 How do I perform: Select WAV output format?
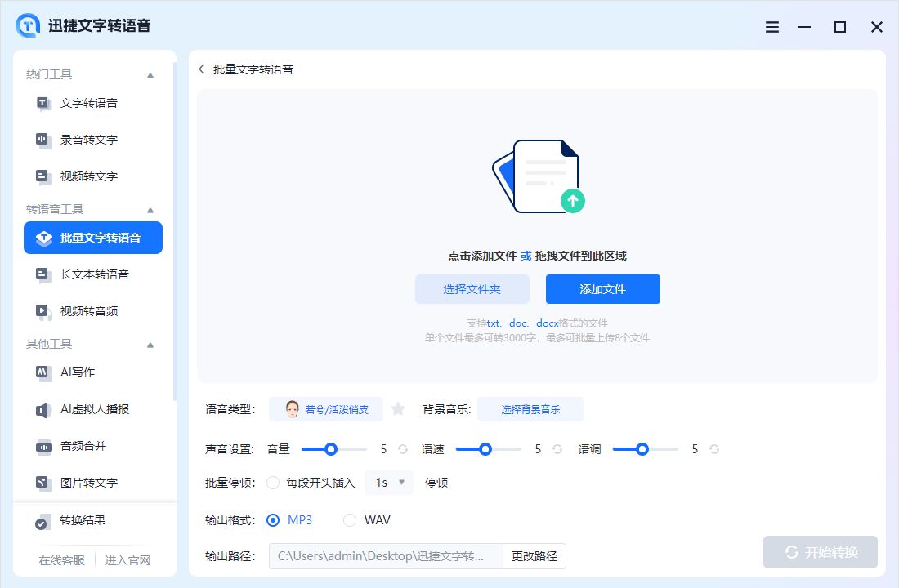[x=349, y=520]
